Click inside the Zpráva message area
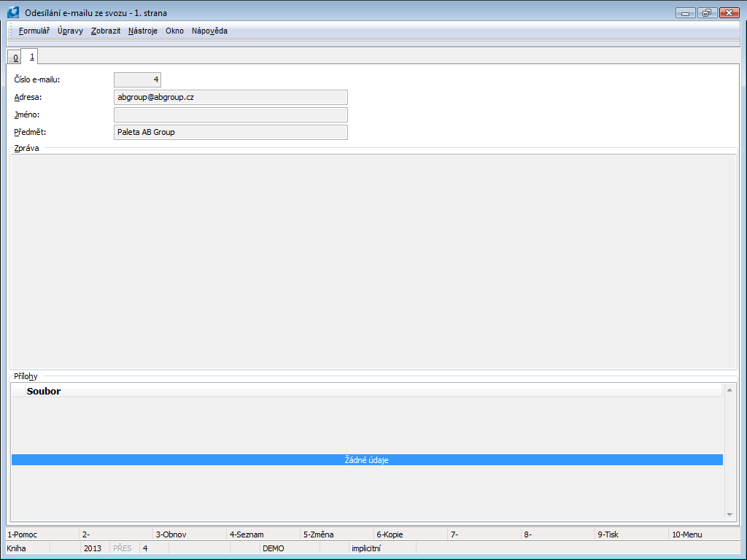 (x=373, y=261)
